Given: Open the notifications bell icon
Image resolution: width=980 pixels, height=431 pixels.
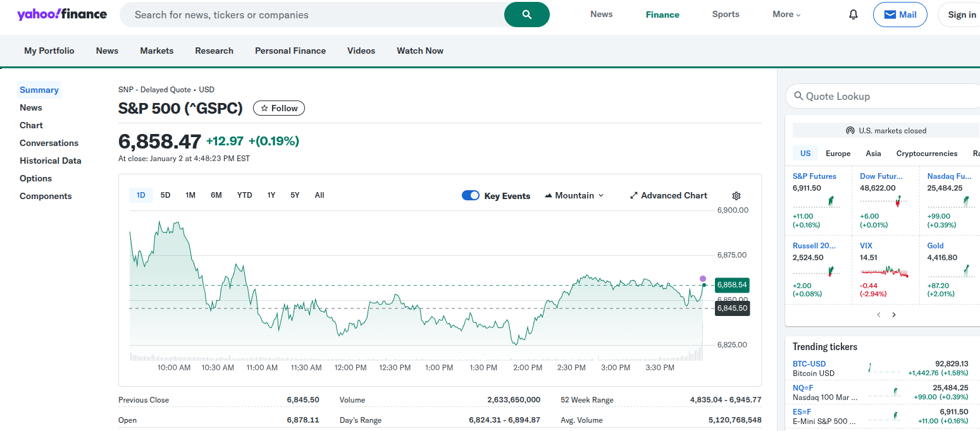Looking at the screenshot, I should [x=853, y=15].
